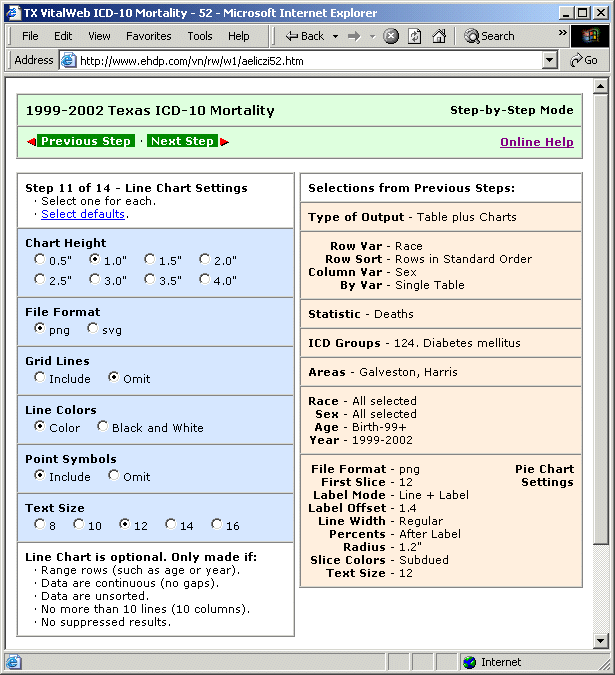
Task: Choose Include for Grid Lines
Action: [40, 378]
